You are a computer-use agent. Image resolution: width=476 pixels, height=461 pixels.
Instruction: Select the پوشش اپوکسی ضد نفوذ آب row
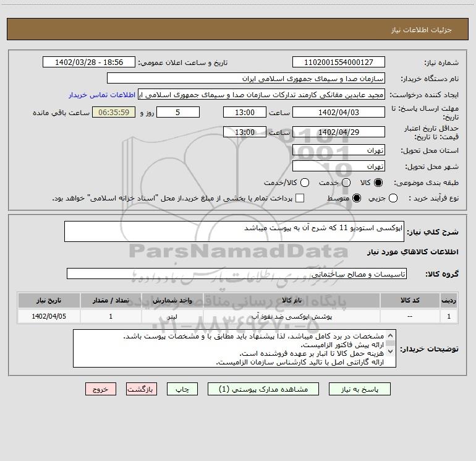tap(238, 317)
